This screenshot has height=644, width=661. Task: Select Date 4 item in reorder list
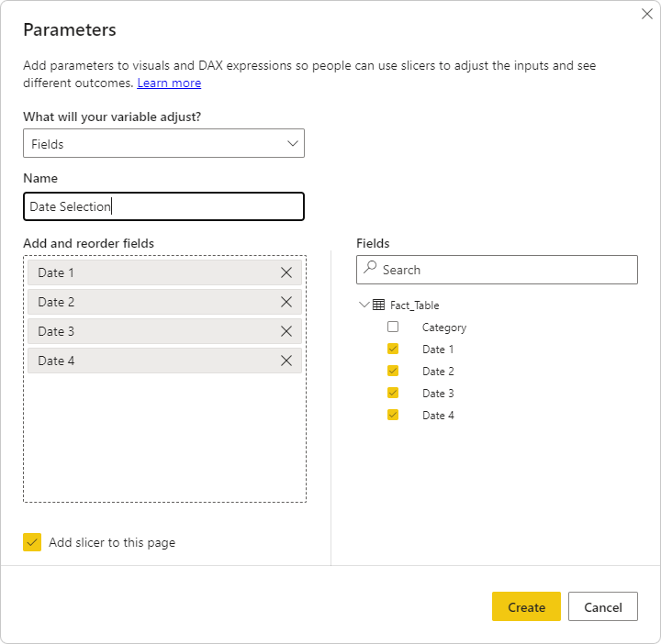147,361
